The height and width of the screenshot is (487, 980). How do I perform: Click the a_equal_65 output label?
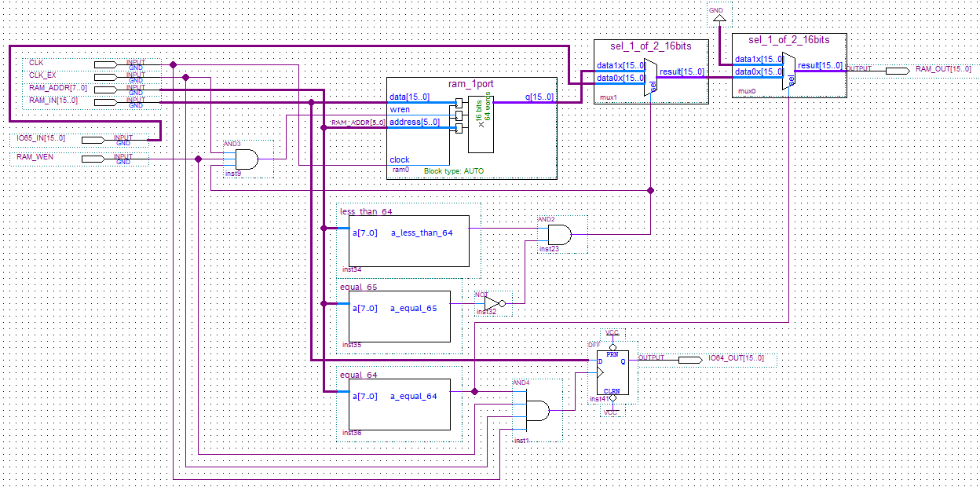click(414, 308)
